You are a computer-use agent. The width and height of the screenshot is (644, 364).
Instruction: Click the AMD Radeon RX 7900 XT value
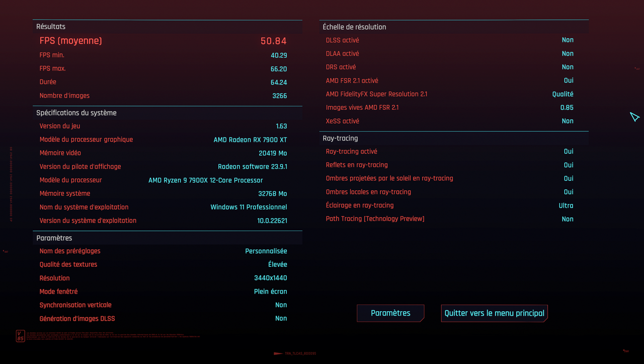251,140
